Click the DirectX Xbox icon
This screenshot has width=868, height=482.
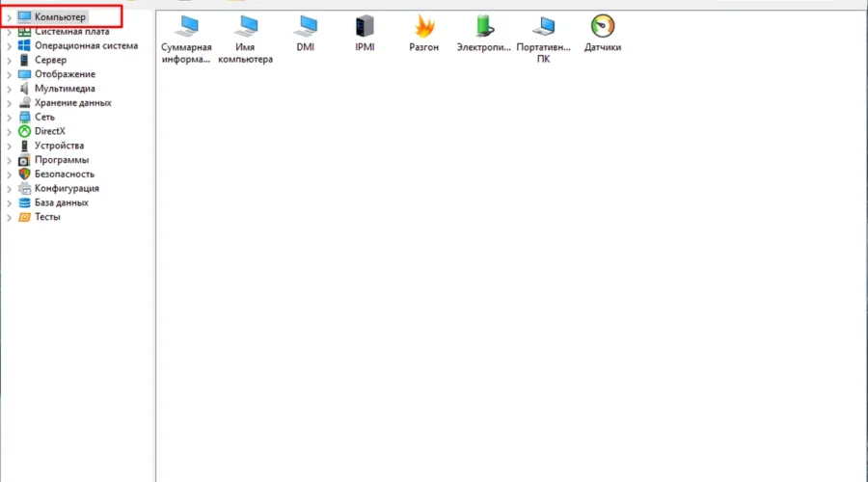[x=25, y=131]
